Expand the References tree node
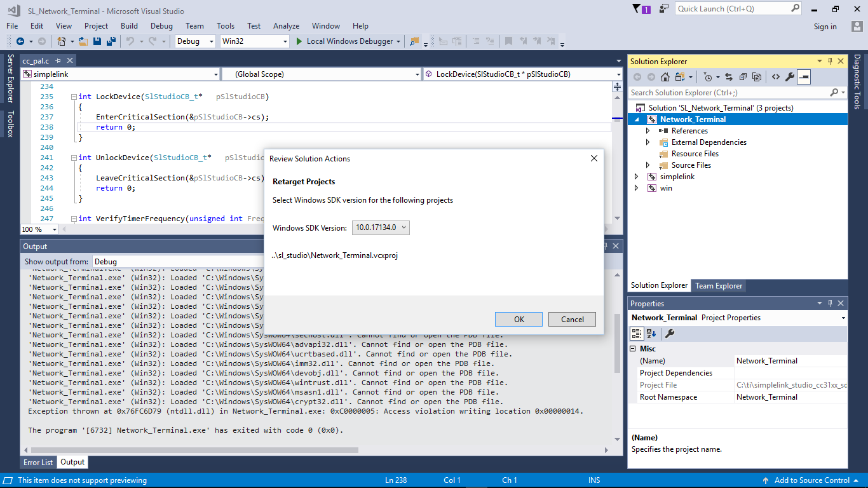The height and width of the screenshot is (488, 868). pos(648,131)
